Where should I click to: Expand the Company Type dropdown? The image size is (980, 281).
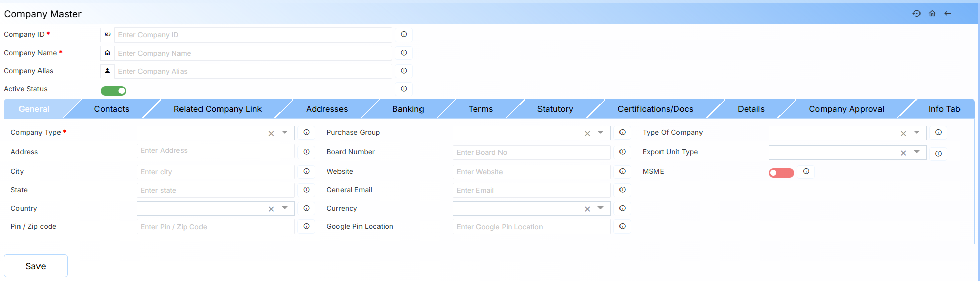click(x=285, y=133)
